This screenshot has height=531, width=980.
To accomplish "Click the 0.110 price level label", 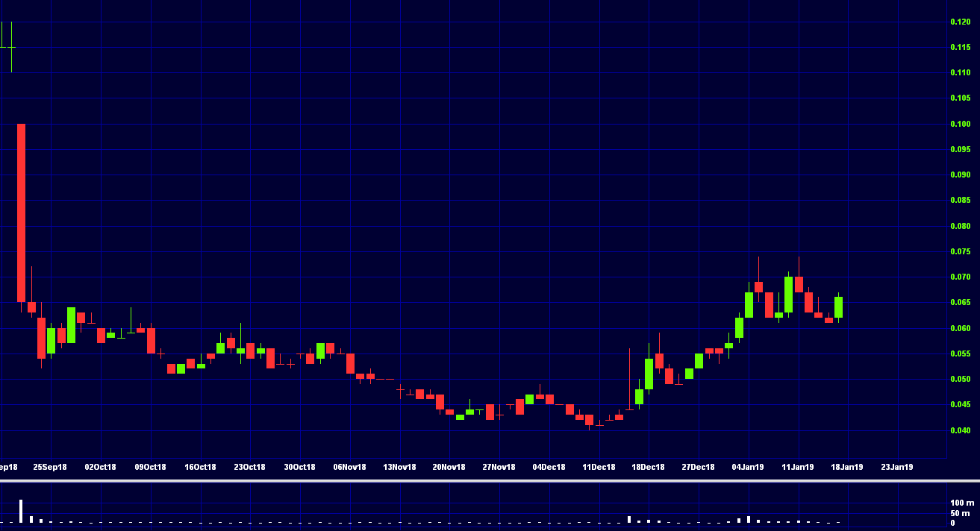I will pyautogui.click(x=960, y=72).
